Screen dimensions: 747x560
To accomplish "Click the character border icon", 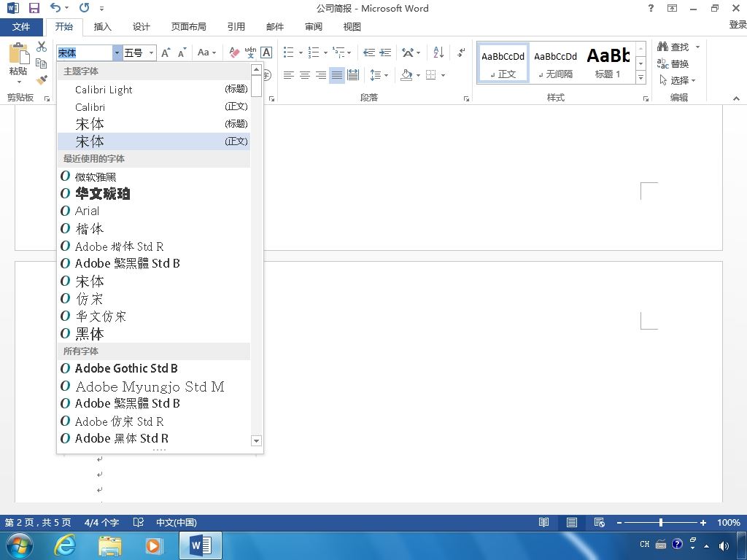I will pyautogui.click(x=266, y=52).
